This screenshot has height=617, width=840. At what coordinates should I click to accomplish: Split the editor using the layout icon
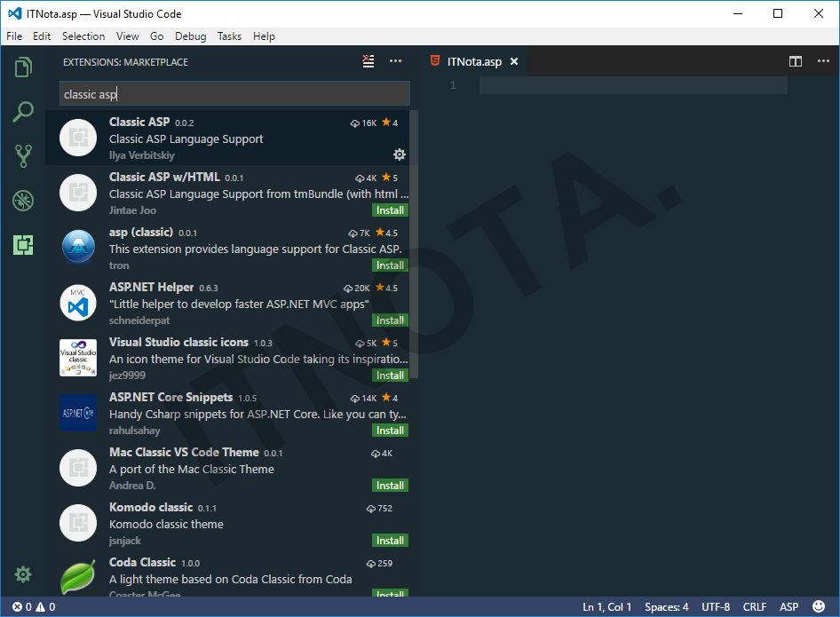point(796,61)
